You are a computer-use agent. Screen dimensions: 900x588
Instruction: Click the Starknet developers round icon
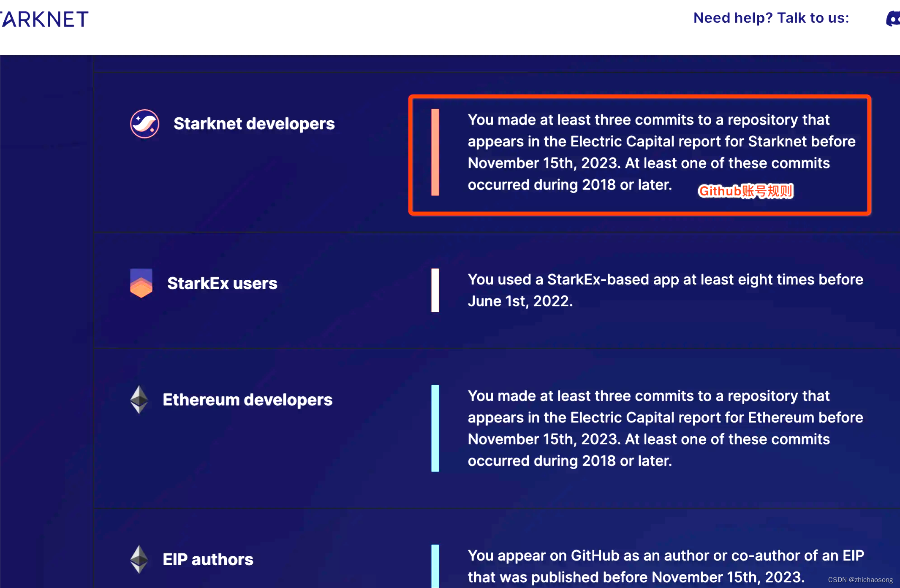pyautogui.click(x=144, y=124)
